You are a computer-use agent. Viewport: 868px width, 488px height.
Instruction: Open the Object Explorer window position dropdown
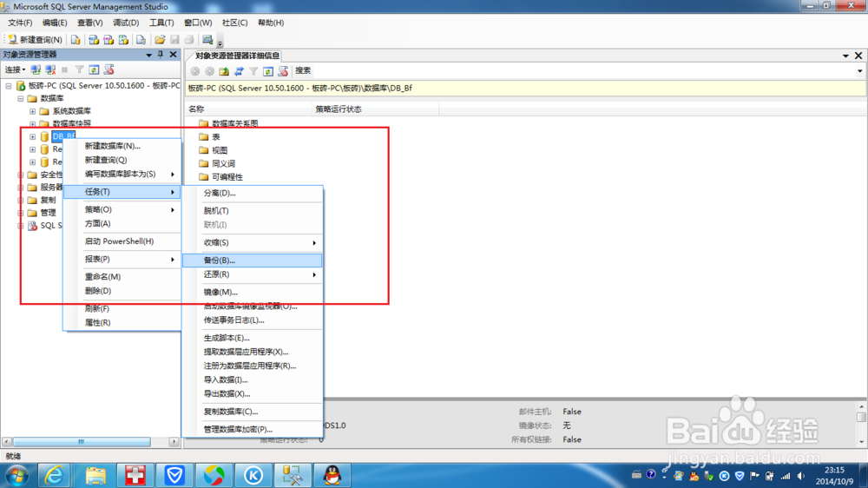tap(149, 55)
